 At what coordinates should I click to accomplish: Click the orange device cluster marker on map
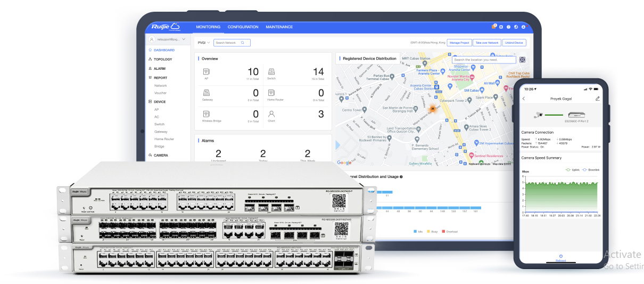click(433, 108)
